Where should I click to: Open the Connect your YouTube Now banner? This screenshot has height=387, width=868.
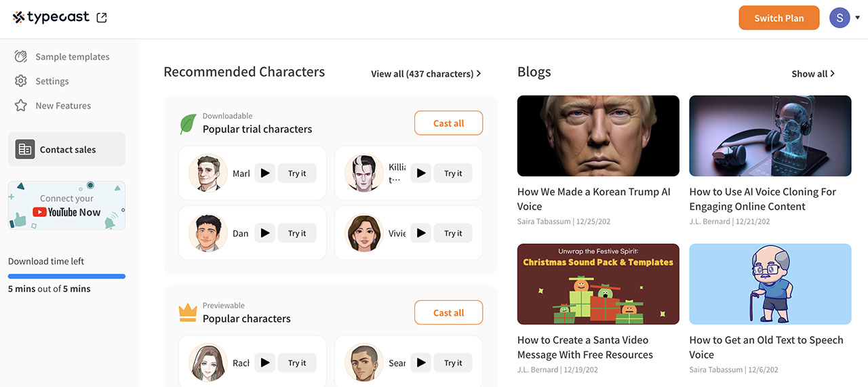click(x=66, y=205)
